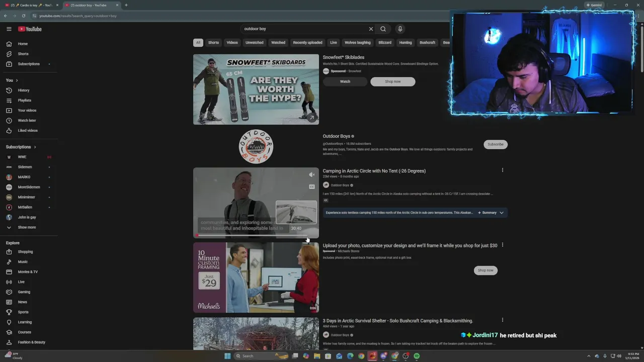Select the Videos filter chip
The height and width of the screenshot is (362, 644).
(x=232, y=43)
